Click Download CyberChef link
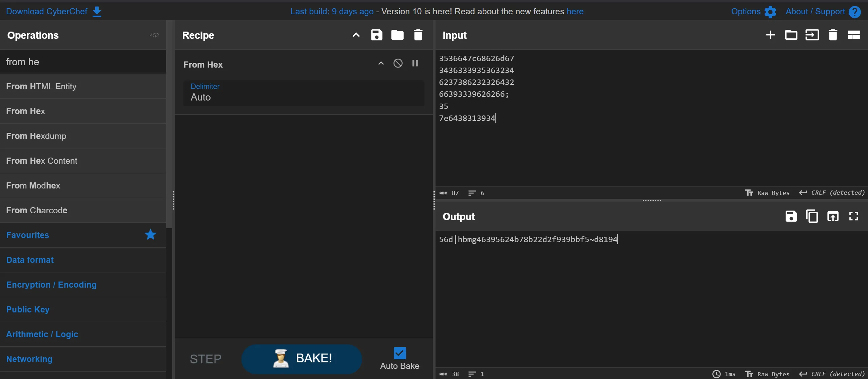The height and width of the screenshot is (379, 868). (54, 12)
